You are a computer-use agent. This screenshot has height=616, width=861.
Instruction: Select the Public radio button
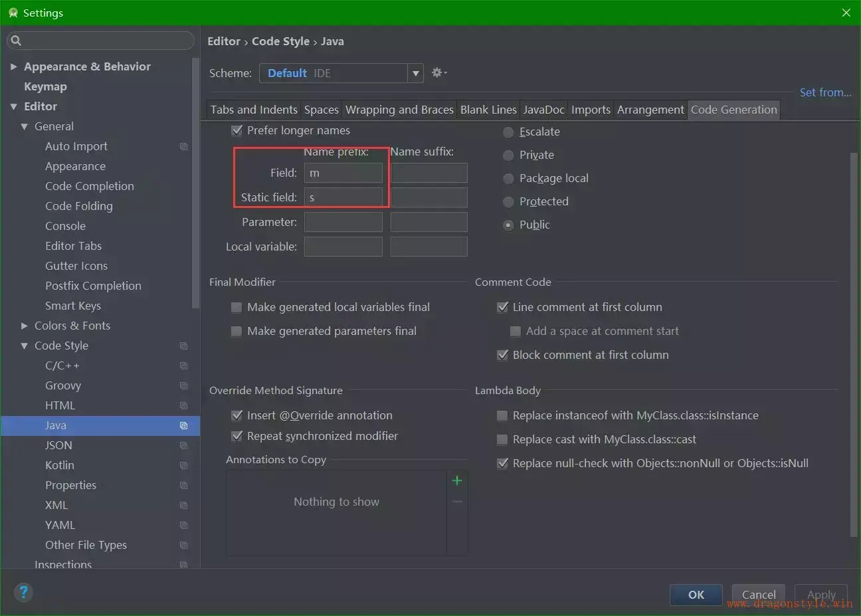pyautogui.click(x=508, y=225)
